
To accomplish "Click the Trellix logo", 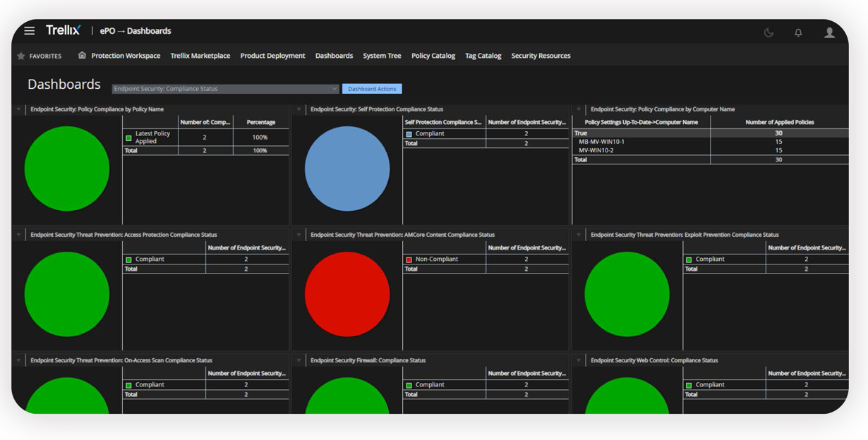I will tap(64, 30).
